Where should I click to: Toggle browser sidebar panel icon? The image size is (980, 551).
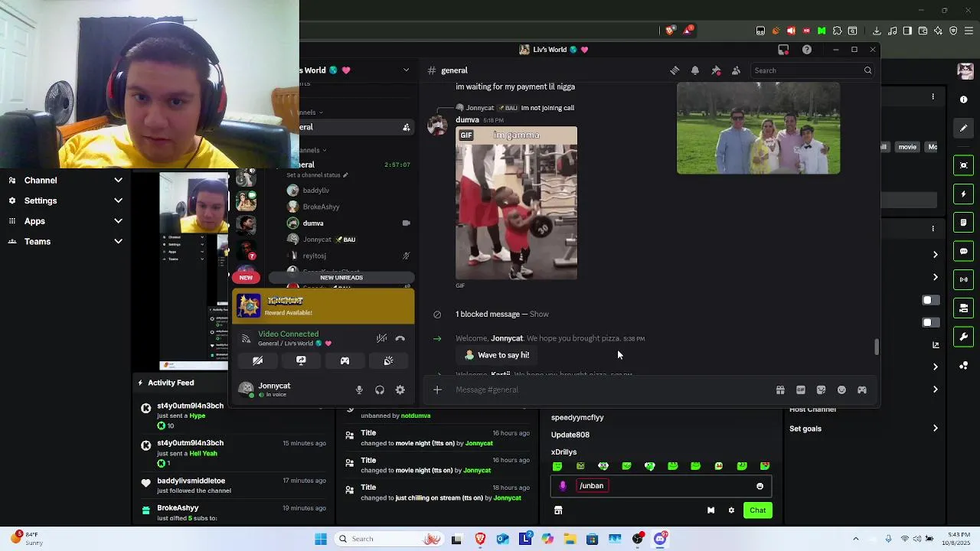pyautogui.click(x=907, y=31)
